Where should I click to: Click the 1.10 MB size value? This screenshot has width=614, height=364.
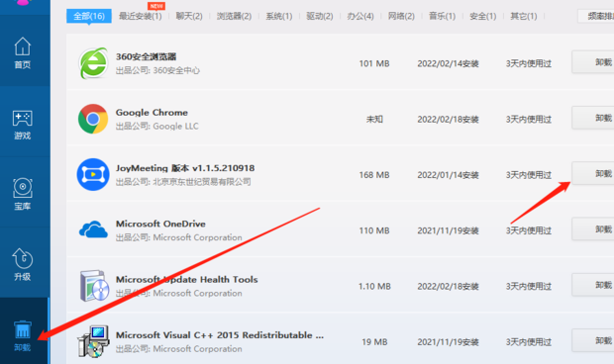374,286
